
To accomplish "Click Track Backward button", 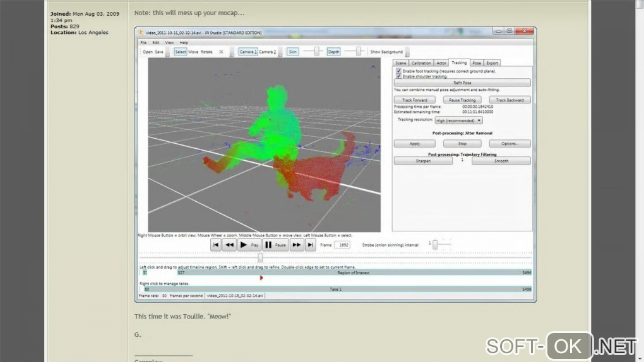I will 510,100.
